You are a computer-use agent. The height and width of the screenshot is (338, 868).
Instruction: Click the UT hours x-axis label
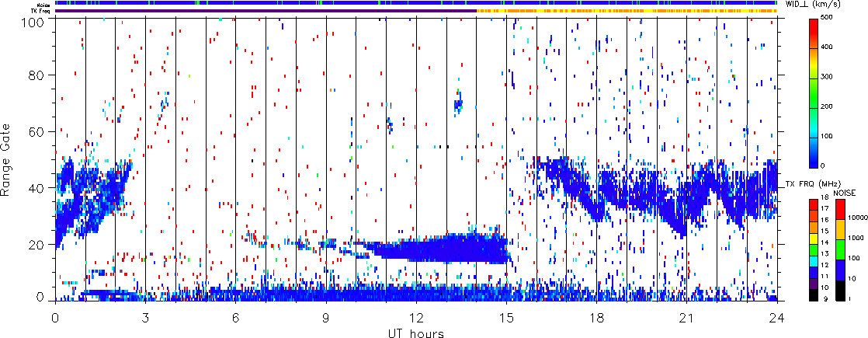416,333
